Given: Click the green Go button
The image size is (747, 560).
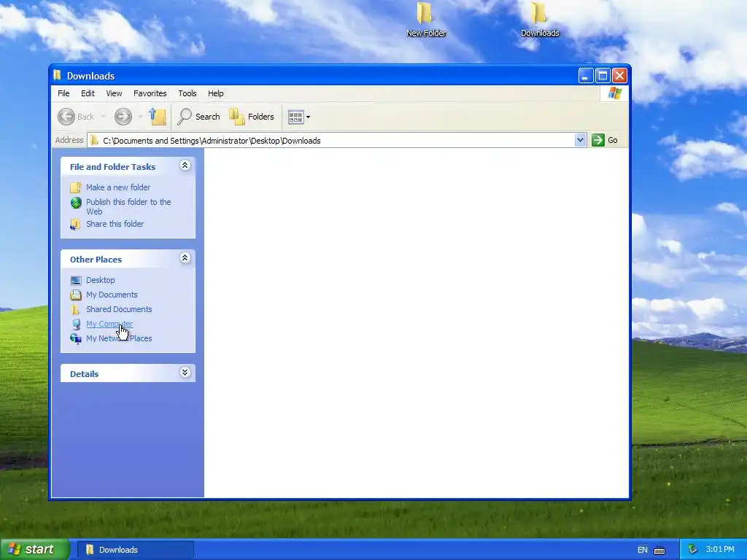Looking at the screenshot, I should (605, 140).
